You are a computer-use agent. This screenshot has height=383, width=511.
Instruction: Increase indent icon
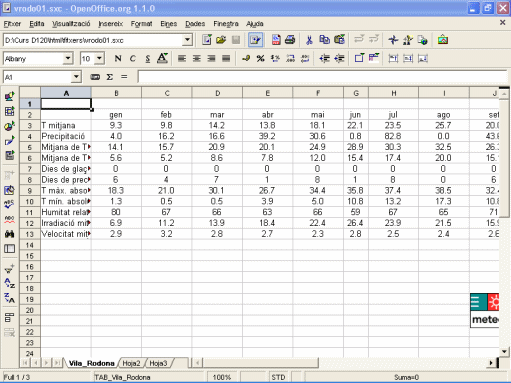coord(339,59)
